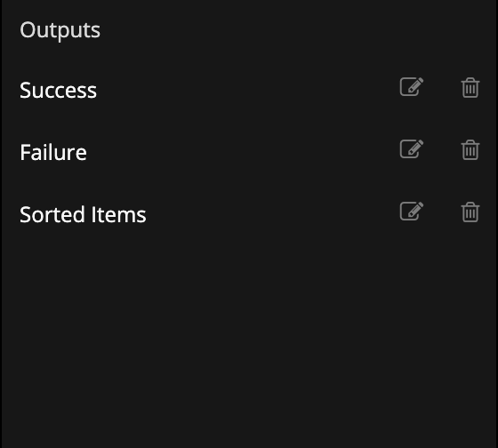Select the Failure output label
Screen dimensions: 498x448
point(53,152)
